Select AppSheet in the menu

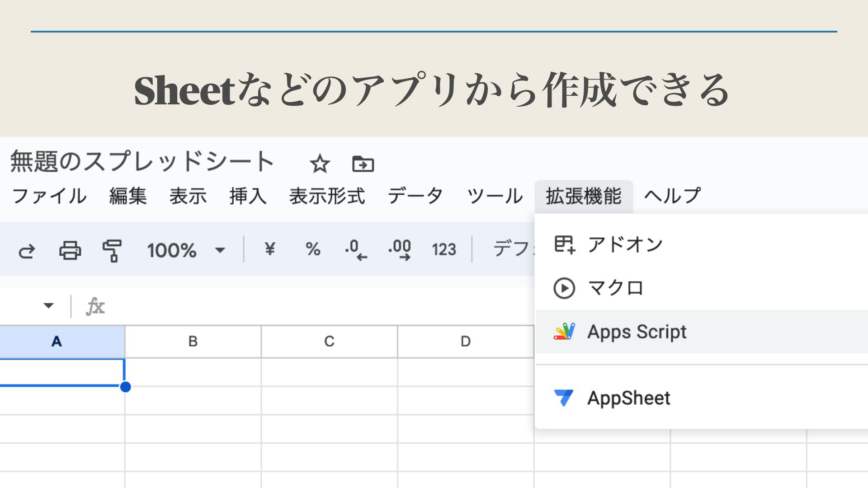pyautogui.click(x=702, y=398)
